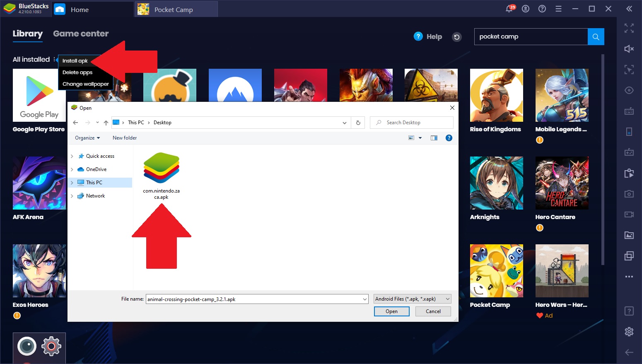The width and height of the screenshot is (642, 364).
Task: Refresh the Desktop folder view
Action: pos(358,123)
